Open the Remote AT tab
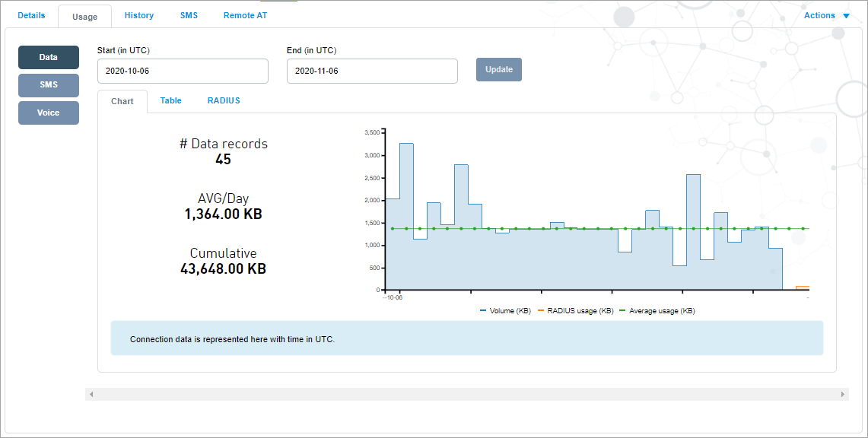868x438 pixels. [x=245, y=15]
